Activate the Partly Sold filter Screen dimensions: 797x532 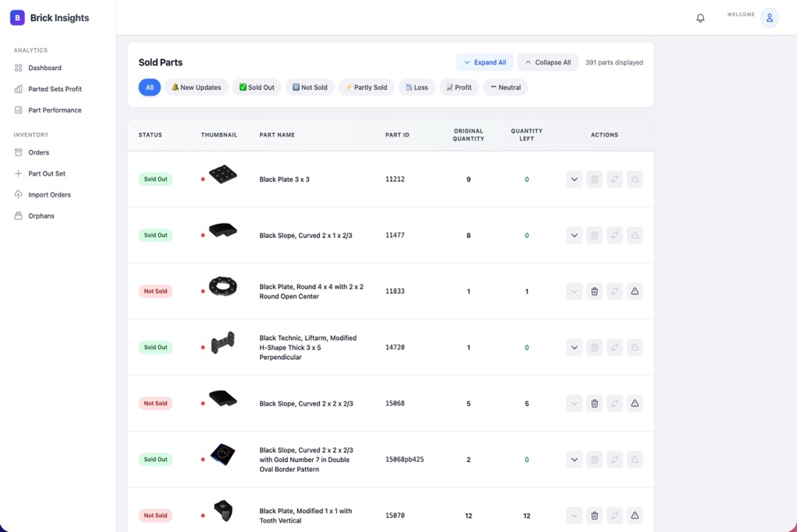coord(366,87)
